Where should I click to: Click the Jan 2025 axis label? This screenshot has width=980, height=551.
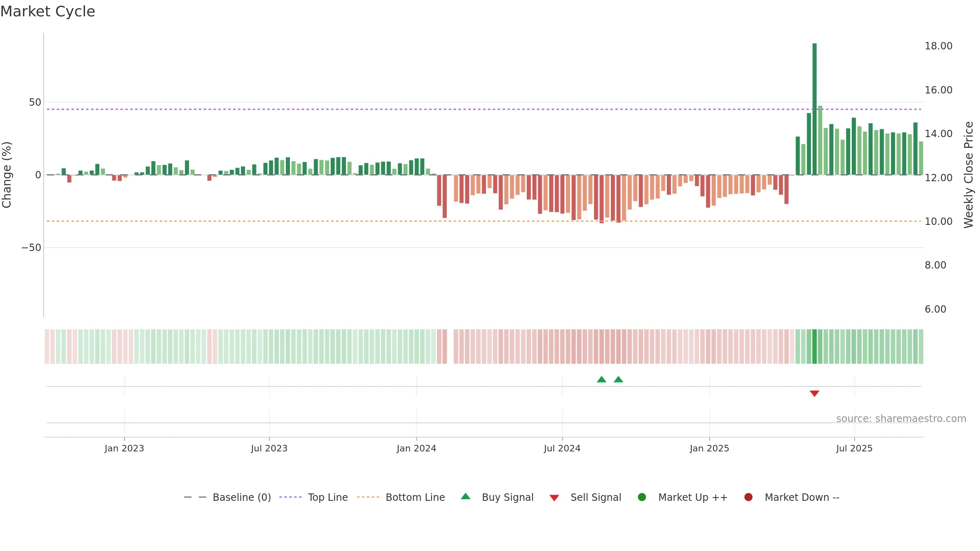709,448
